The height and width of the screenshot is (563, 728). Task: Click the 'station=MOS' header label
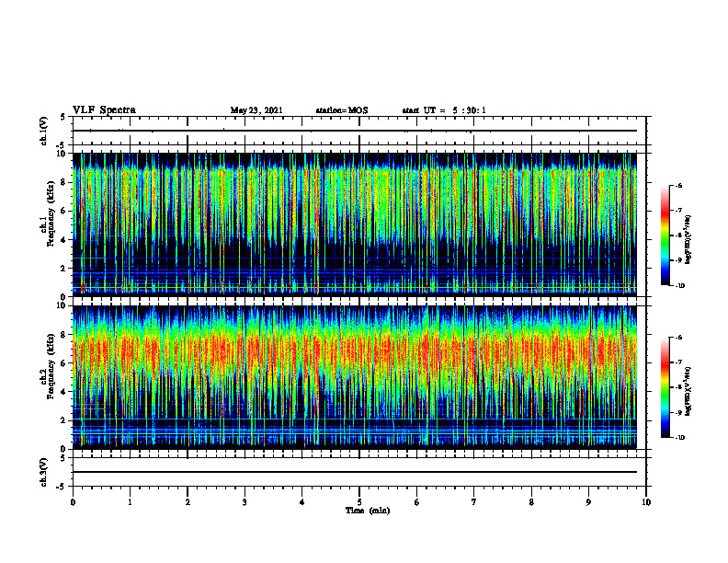(x=342, y=110)
